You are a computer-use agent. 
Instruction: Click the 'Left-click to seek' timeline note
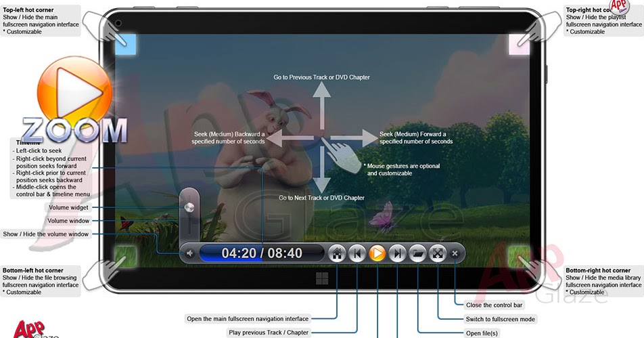[x=37, y=151]
